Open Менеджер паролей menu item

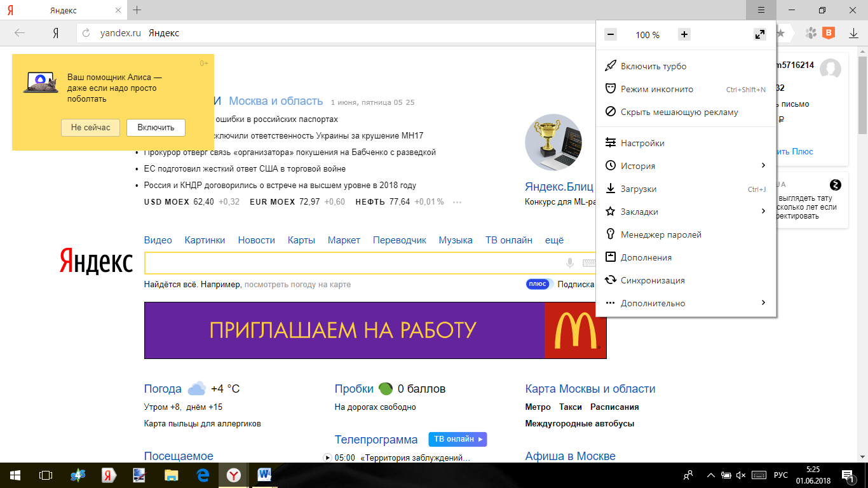pos(661,234)
